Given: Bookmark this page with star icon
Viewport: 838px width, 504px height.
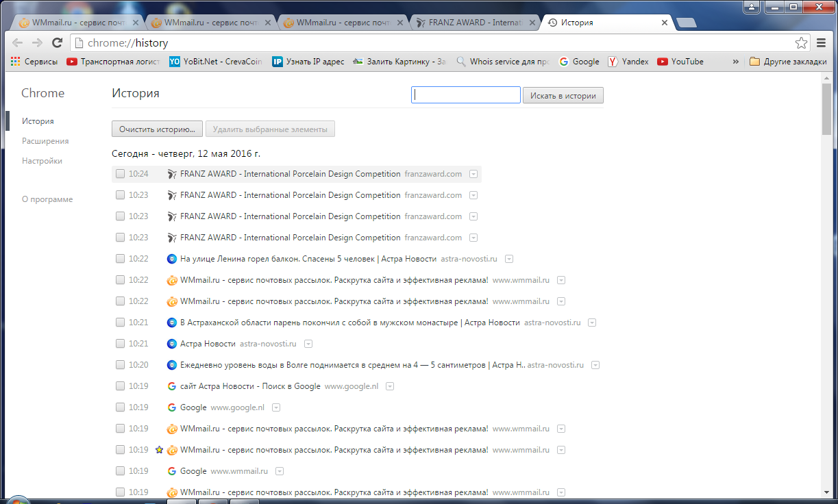Looking at the screenshot, I should 801,43.
